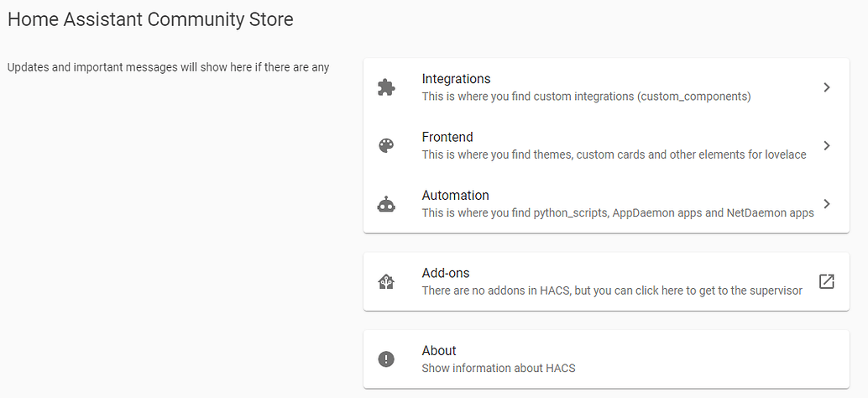The image size is (868, 398).
Task: Open Automation via its chevron arrow
Action: click(827, 203)
